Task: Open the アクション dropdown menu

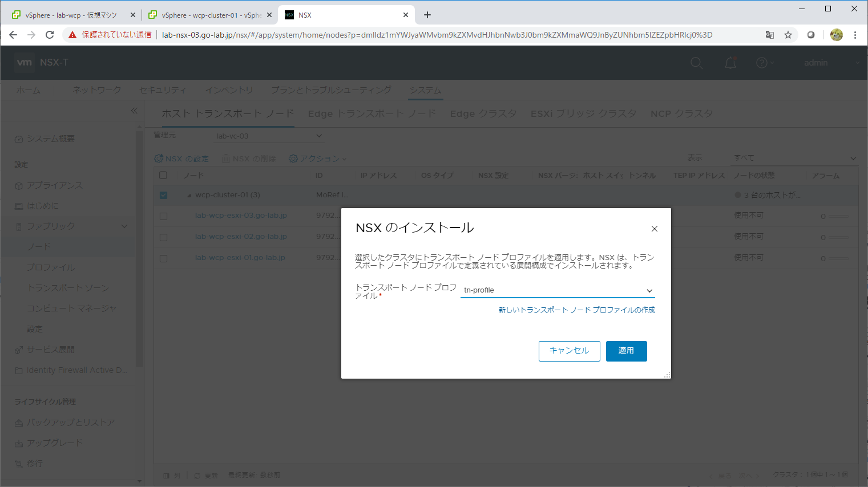Action: coord(318,159)
